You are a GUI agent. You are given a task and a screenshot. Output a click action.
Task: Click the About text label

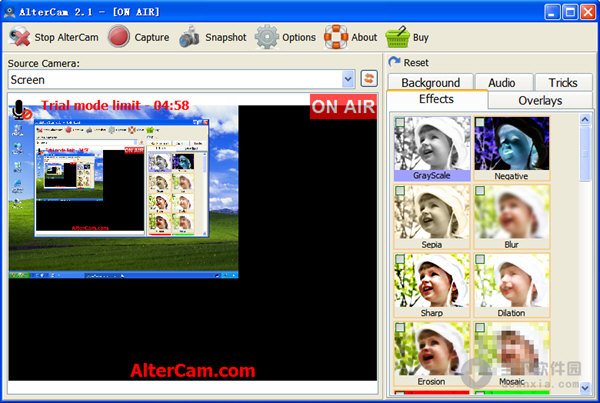(x=364, y=38)
